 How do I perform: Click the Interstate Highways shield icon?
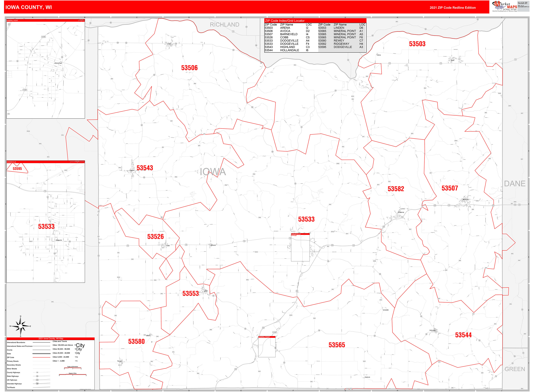[x=37, y=384]
